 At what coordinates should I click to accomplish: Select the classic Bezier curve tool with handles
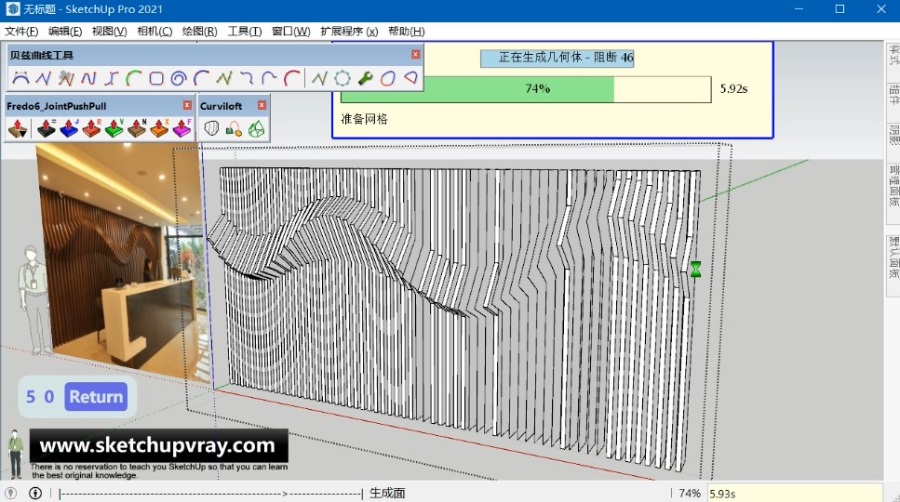21,78
